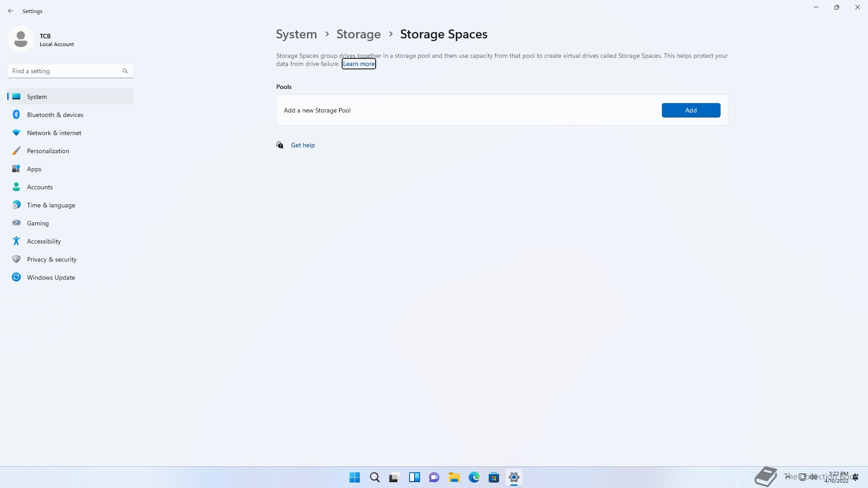Viewport: 868px width, 488px height.
Task: Open Microsoft Store from taskbar
Action: click(x=494, y=477)
